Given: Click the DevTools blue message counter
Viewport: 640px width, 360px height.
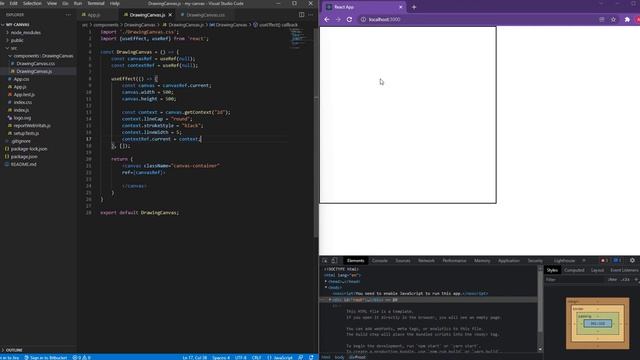Looking at the screenshot, I should 617,260.
